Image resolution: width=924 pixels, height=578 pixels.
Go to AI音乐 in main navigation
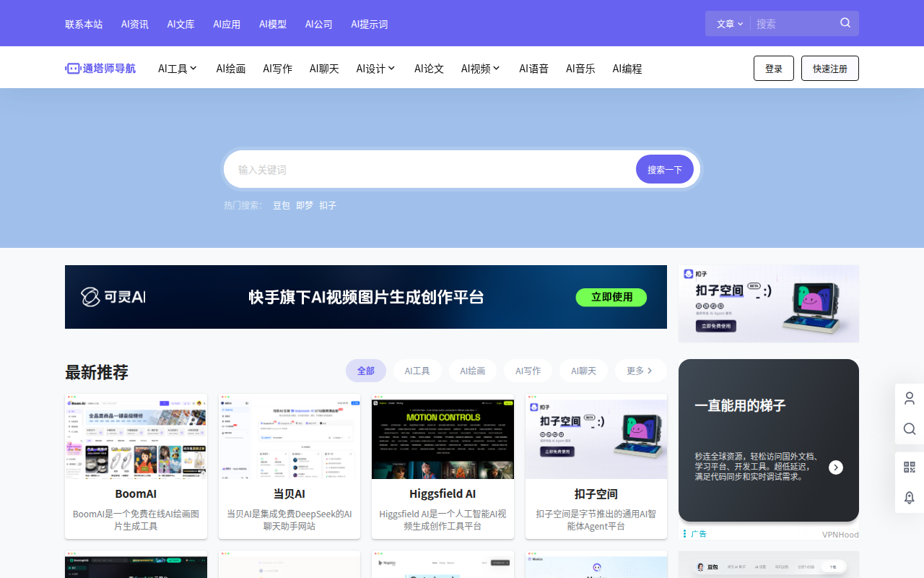580,69
